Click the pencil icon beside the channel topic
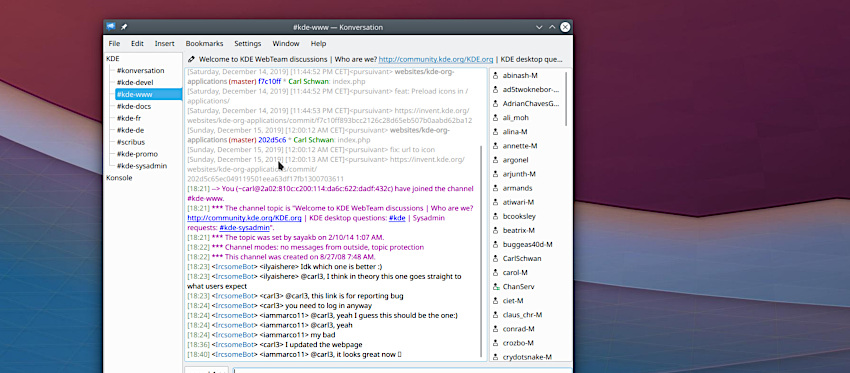This screenshot has width=850, height=373. (191, 59)
